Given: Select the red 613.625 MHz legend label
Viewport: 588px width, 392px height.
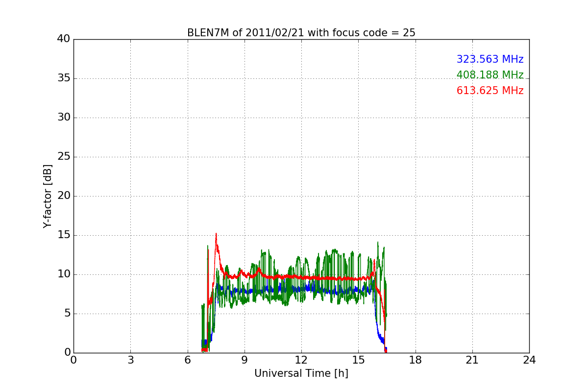Looking at the screenshot, I should pyautogui.click(x=490, y=91).
